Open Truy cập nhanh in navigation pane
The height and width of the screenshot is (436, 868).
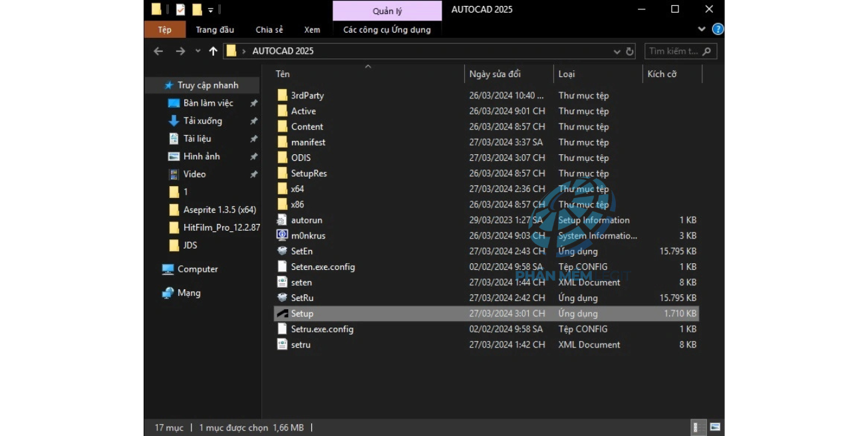click(208, 85)
